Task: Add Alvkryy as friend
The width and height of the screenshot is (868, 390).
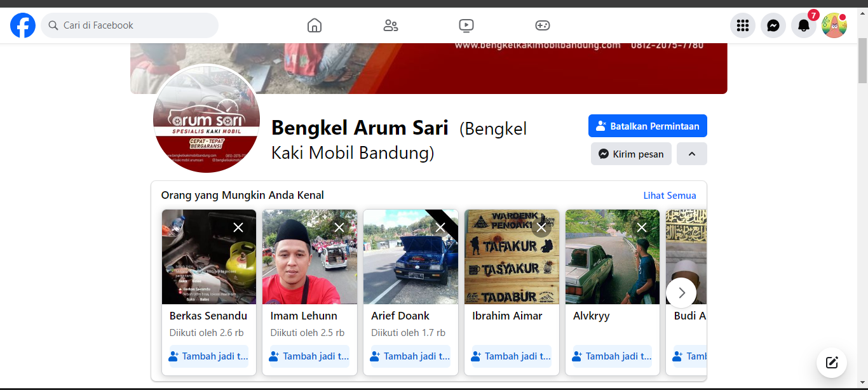Action: (x=613, y=356)
